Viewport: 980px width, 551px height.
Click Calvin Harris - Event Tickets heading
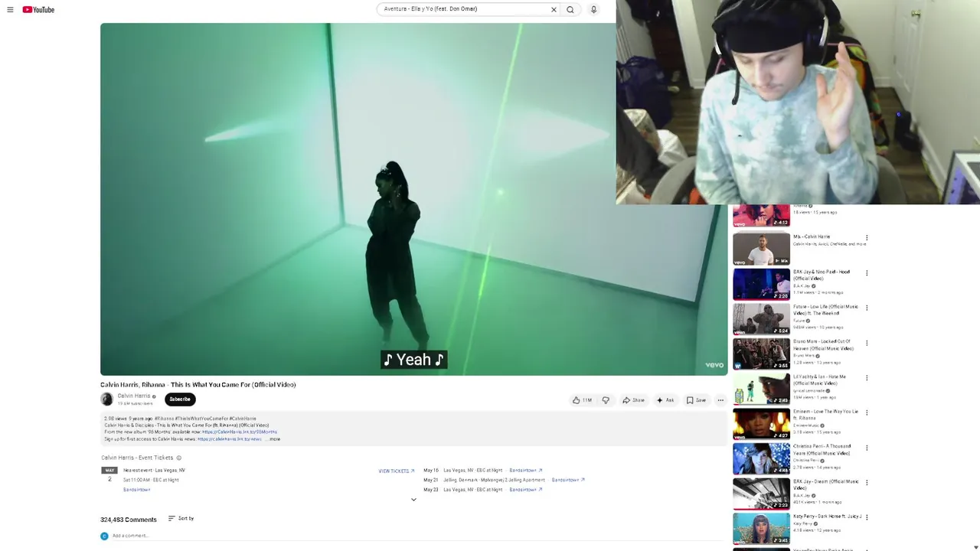137,458
